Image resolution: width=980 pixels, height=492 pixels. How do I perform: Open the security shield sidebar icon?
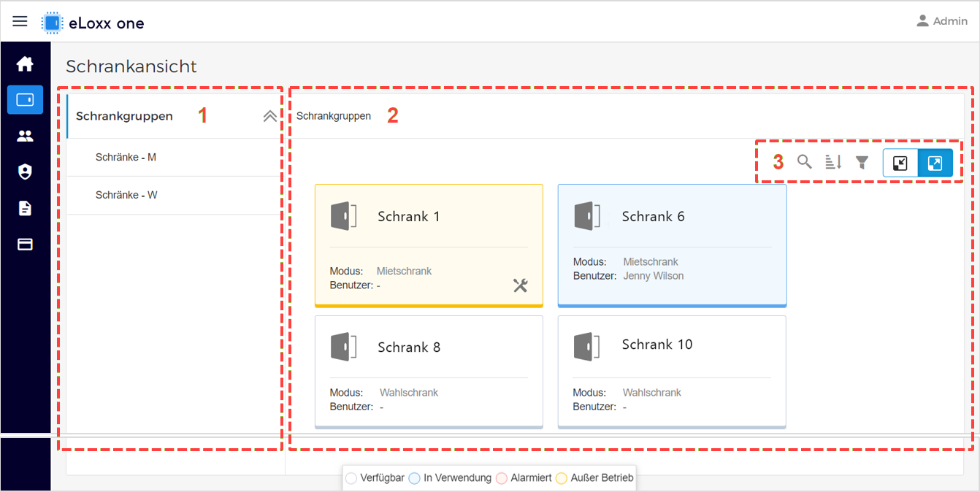pos(25,172)
